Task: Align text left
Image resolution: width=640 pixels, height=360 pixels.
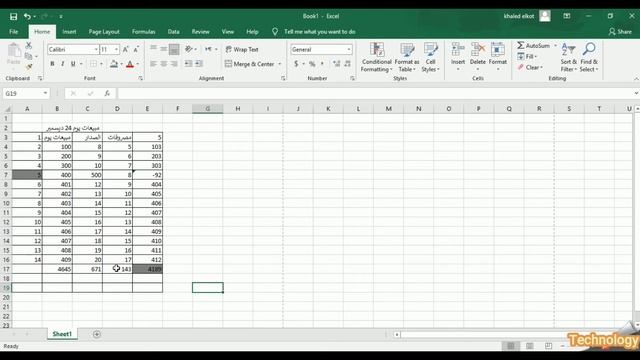Action: 153,64
